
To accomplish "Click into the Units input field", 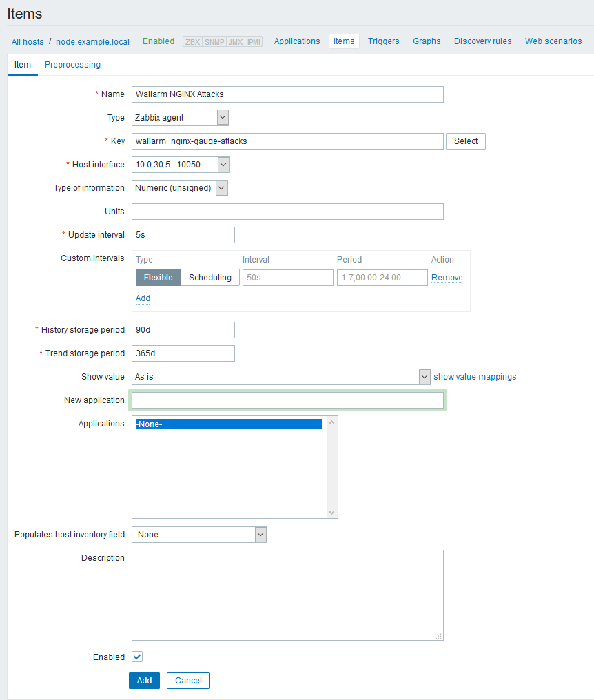I will 287,212.
